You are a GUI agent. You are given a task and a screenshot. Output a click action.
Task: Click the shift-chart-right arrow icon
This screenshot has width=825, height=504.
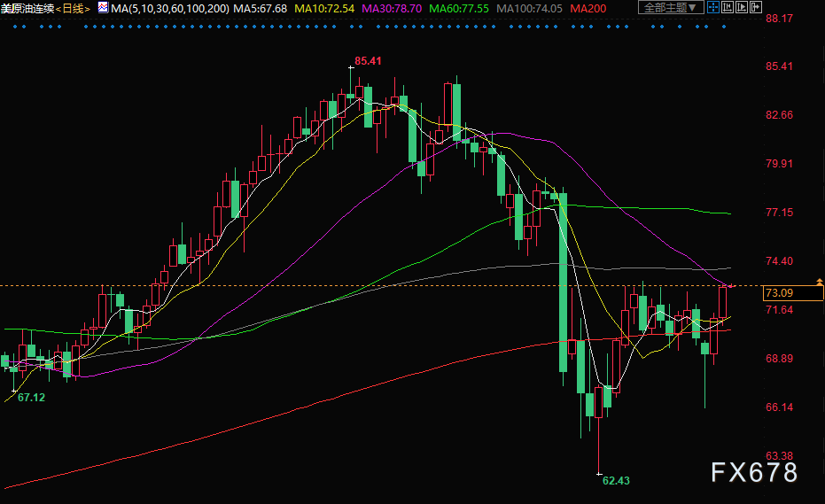[756, 7]
